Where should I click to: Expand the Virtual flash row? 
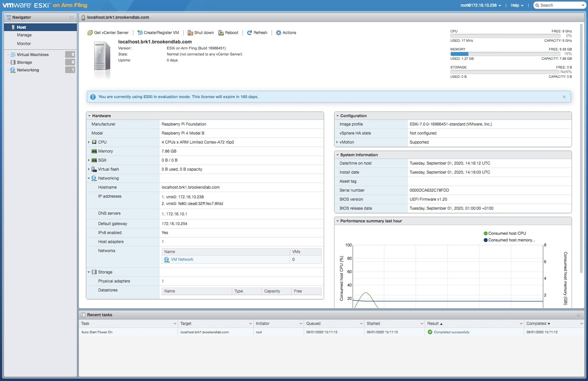pos(89,169)
